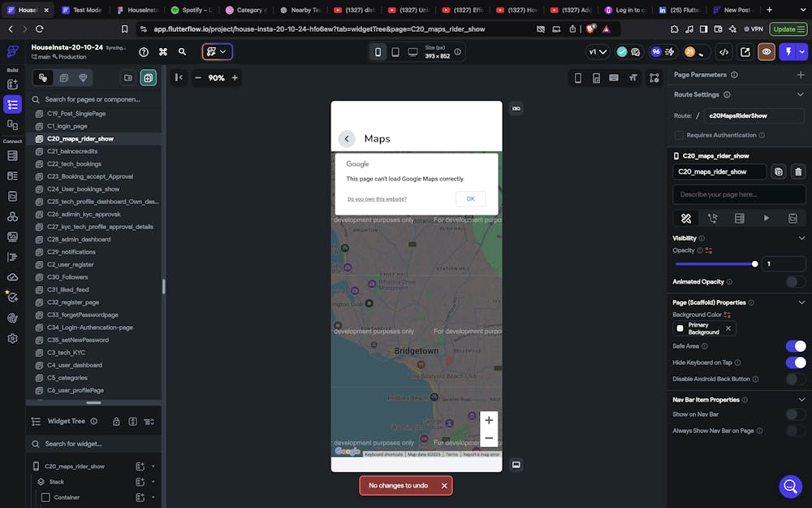The height and width of the screenshot is (508, 812).
Task: Toggle the Safe Area switch
Action: 795,346
